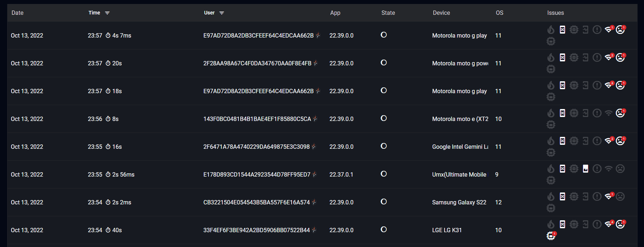The width and height of the screenshot is (644, 247).
Task: Click the Issues column header
Action: point(555,13)
